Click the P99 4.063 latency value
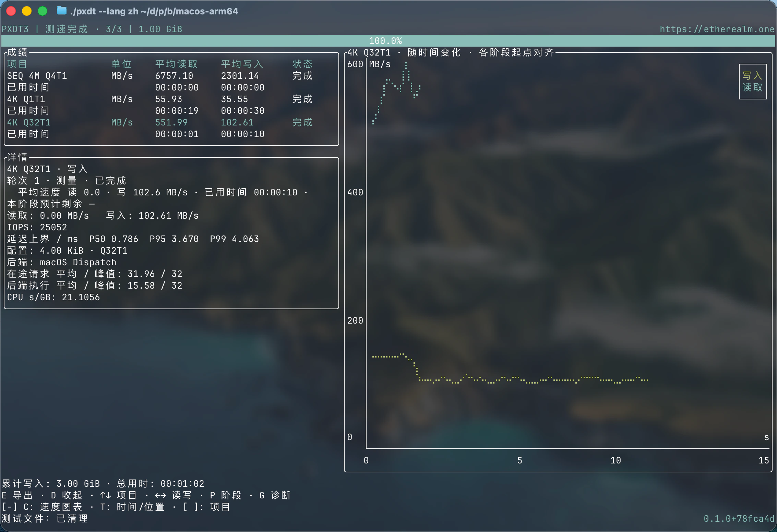The width and height of the screenshot is (777, 532). pos(235,239)
